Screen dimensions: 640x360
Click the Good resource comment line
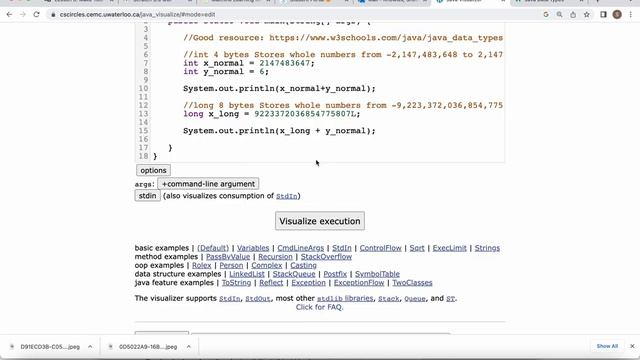pos(343,38)
